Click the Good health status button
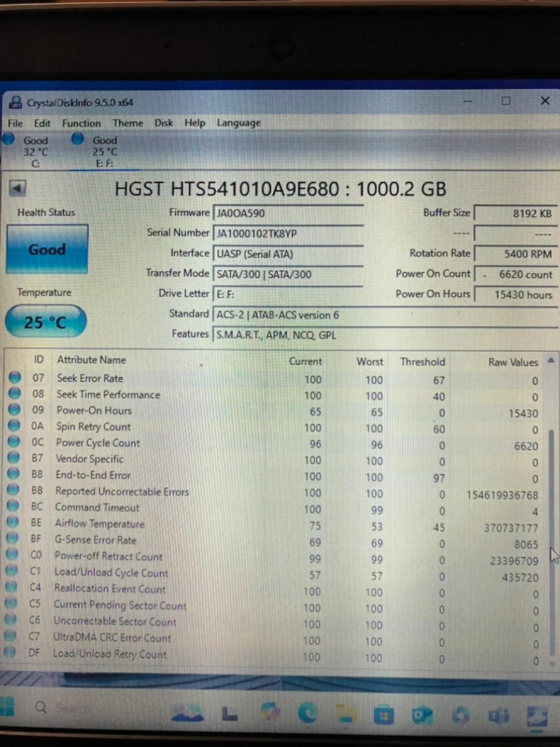 point(47,250)
